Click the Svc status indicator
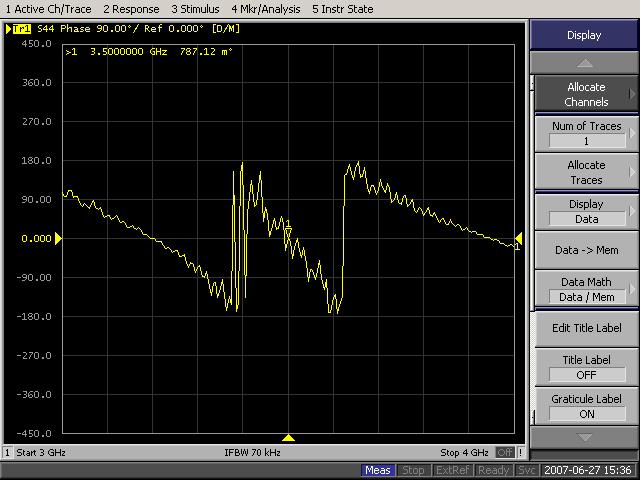The width and height of the screenshot is (640, 480). pos(526,470)
